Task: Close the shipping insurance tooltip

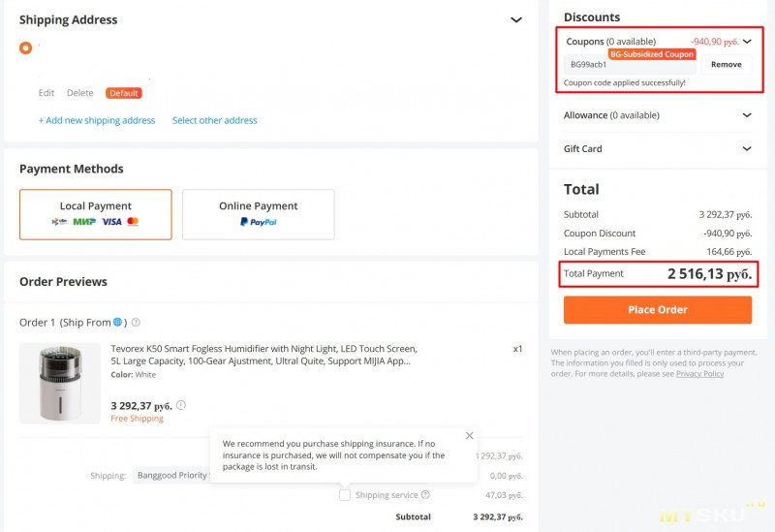Action: point(470,436)
